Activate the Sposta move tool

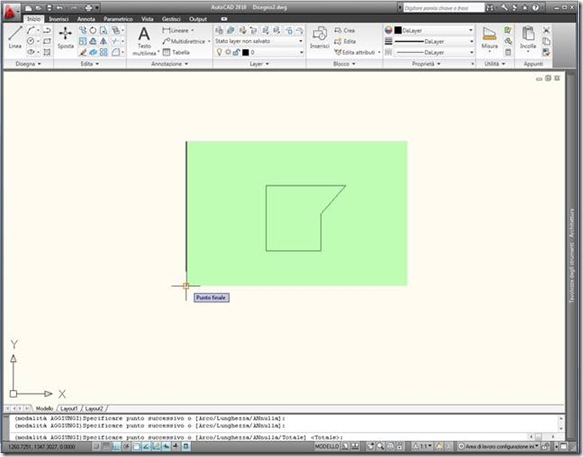point(65,38)
